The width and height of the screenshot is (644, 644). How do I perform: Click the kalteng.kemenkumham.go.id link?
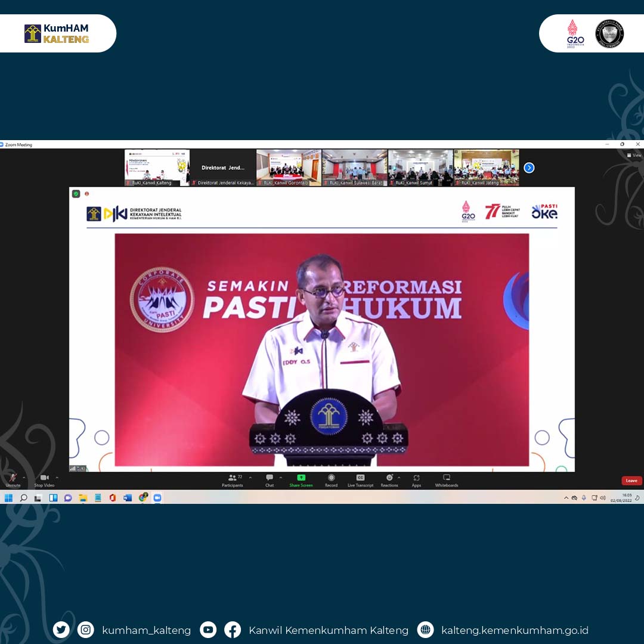pyautogui.click(x=515, y=630)
